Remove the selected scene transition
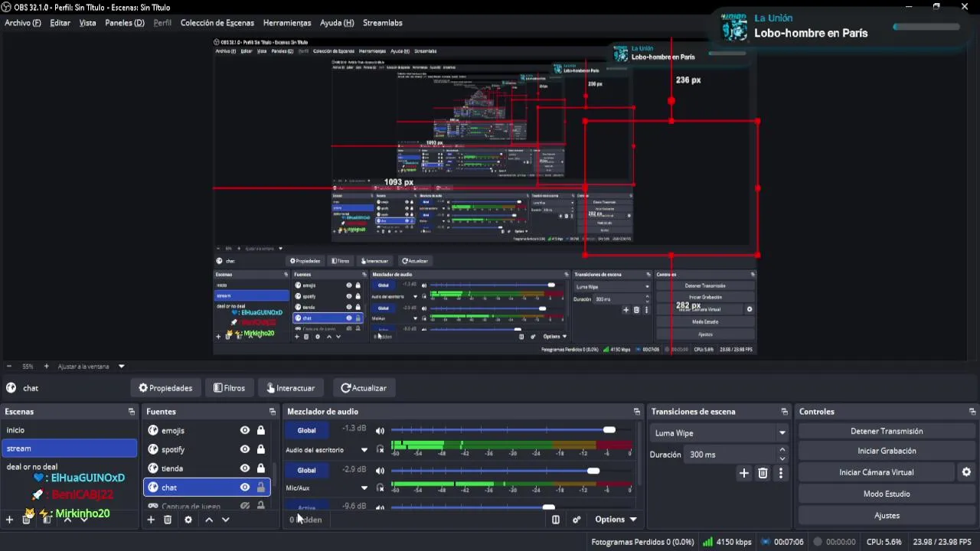980x551 pixels. click(763, 474)
